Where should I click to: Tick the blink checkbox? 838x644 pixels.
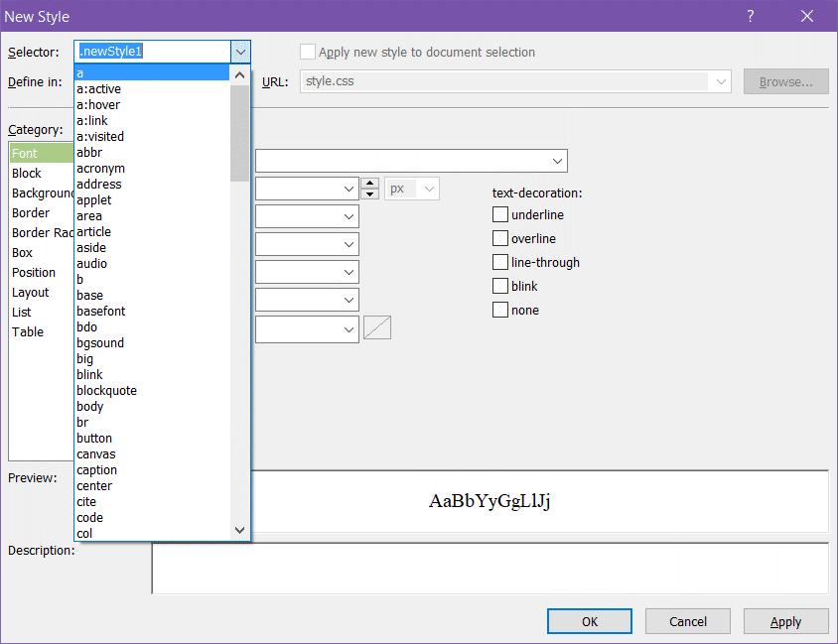[500, 287]
